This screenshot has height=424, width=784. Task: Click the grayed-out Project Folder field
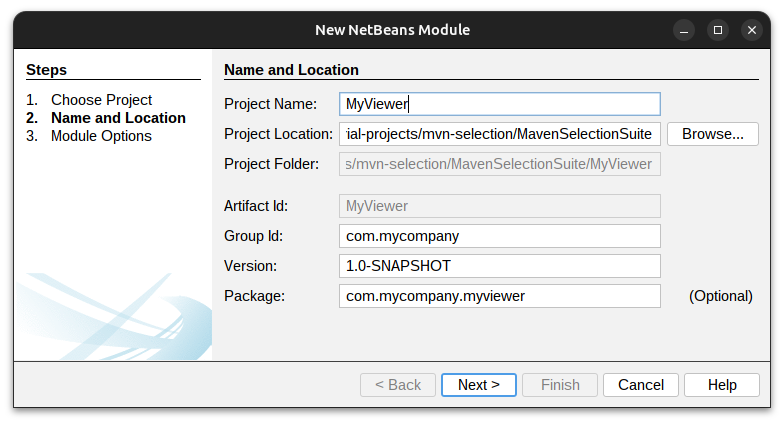click(500, 164)
